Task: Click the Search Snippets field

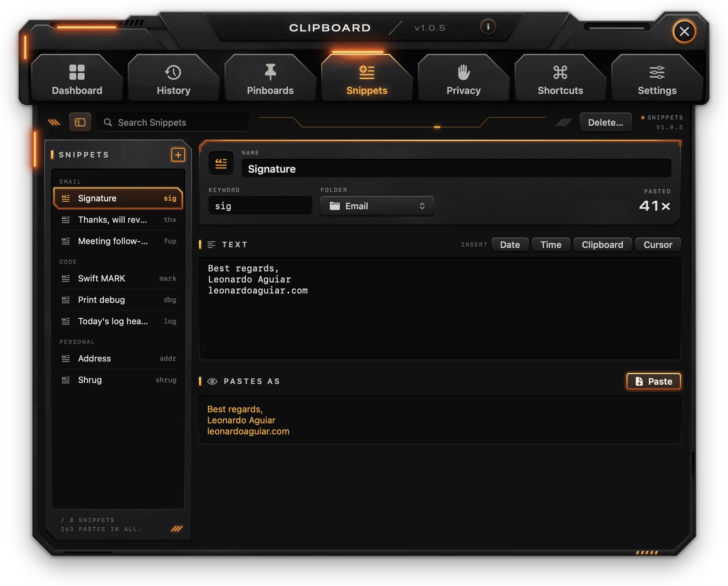Action: pyautogui.click(x=173, y=122)
